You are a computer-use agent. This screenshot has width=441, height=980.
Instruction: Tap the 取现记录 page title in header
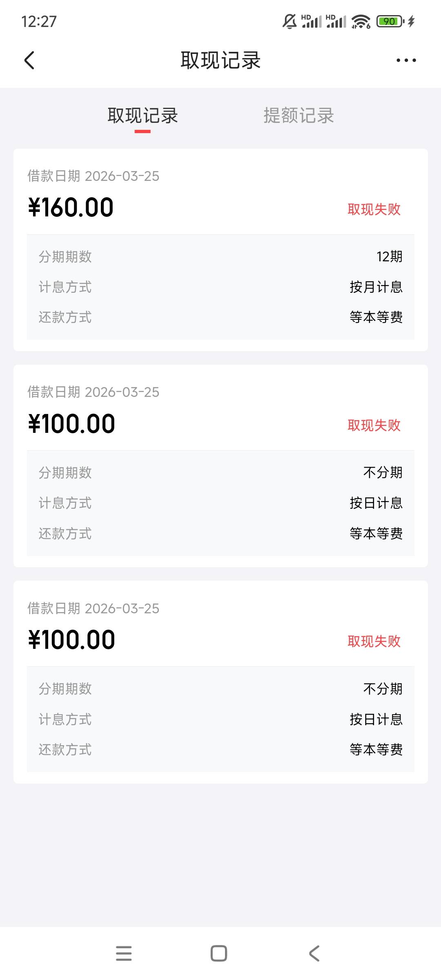pyautogui.click(x=220, y=60)
